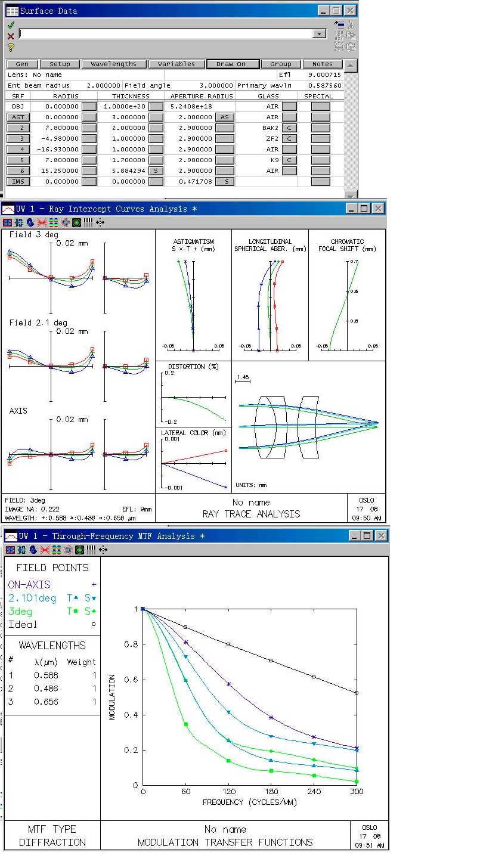477x868 pixels.
Task: Click the surface 2 row button
Action: point(18,128)
